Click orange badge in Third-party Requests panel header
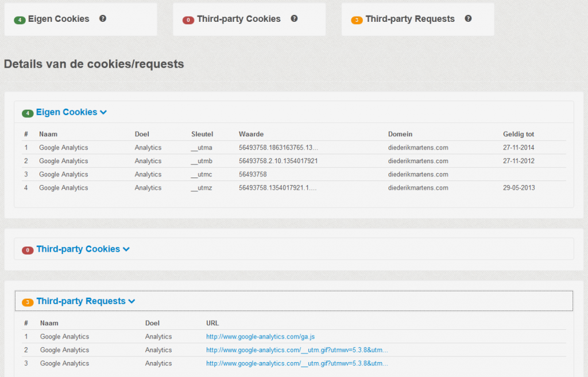Image resolution: width=588 pixels, height=377 pixels. point(28,302)
